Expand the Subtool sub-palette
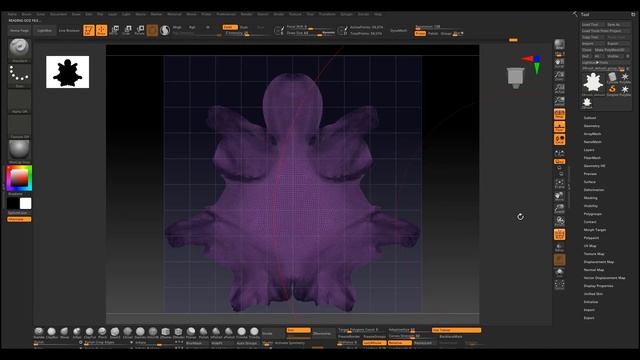The image size is (640, 360). (590, 118)
